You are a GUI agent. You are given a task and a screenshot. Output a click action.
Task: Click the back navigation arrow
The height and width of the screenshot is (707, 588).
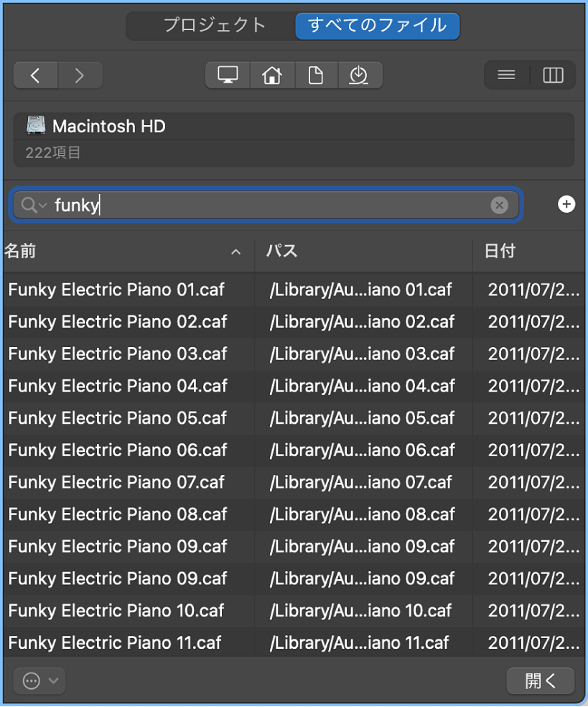(x=34, y=75)
